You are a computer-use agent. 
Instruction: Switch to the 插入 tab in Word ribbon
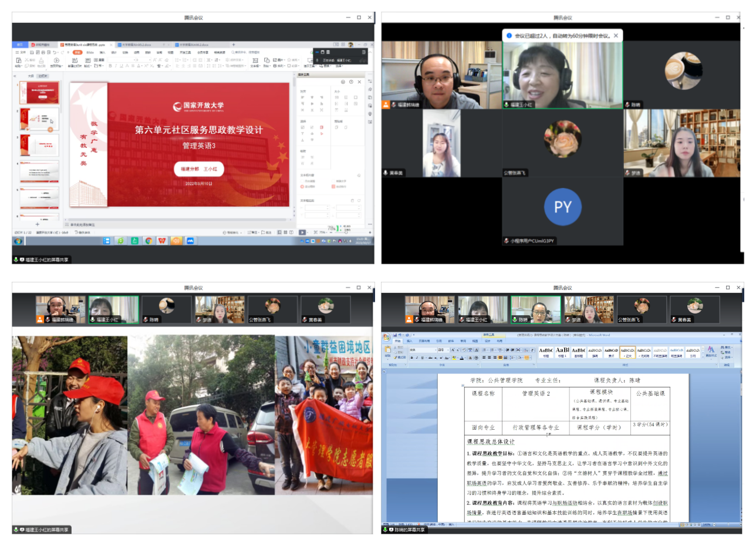point(410,341)
